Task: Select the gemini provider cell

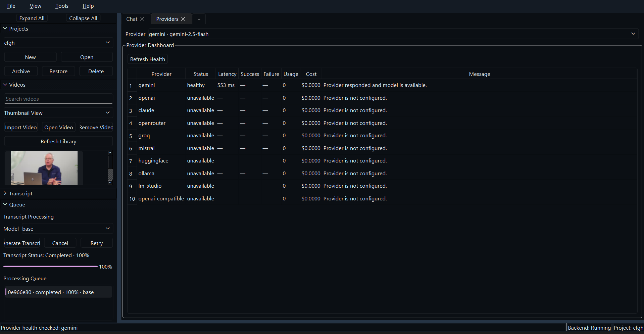Action: click(161, 85)
